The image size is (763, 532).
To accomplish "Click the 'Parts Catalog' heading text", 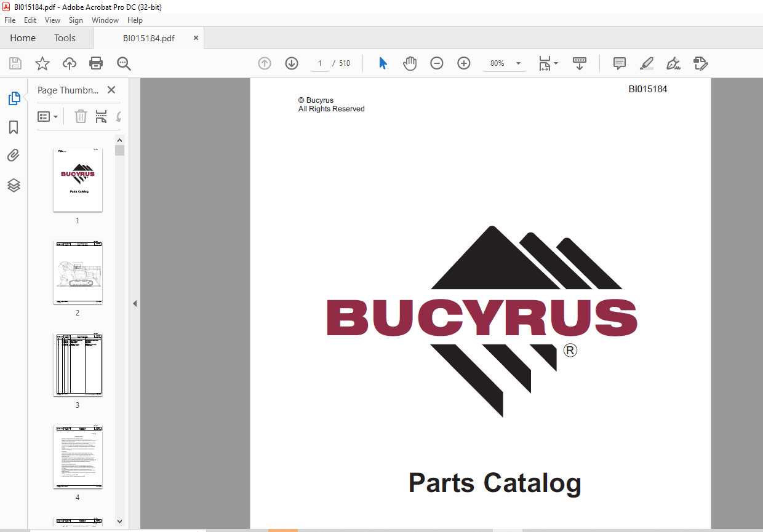I will click(x=495, y=483).
